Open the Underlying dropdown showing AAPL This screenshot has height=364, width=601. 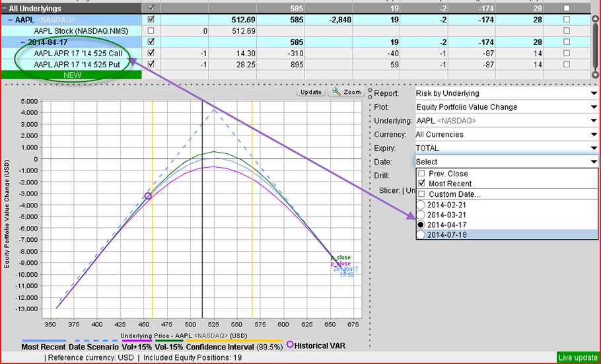click(x=506, y=121)
